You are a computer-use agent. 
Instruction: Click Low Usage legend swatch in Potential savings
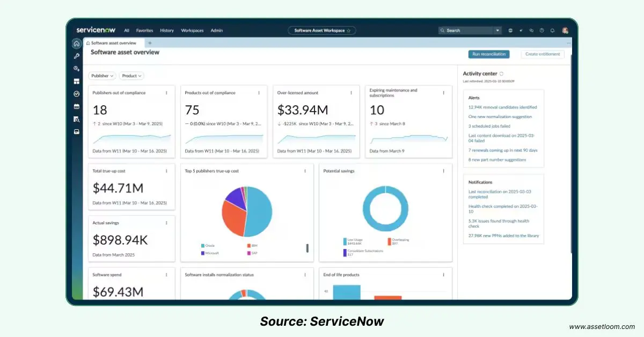(345, 241)
